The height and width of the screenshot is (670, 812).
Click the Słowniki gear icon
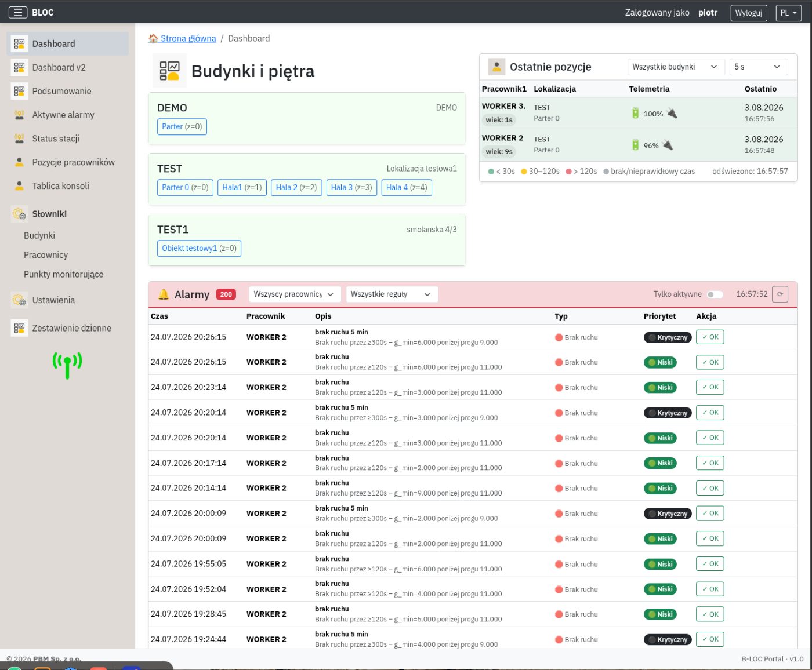pos(19,214)
